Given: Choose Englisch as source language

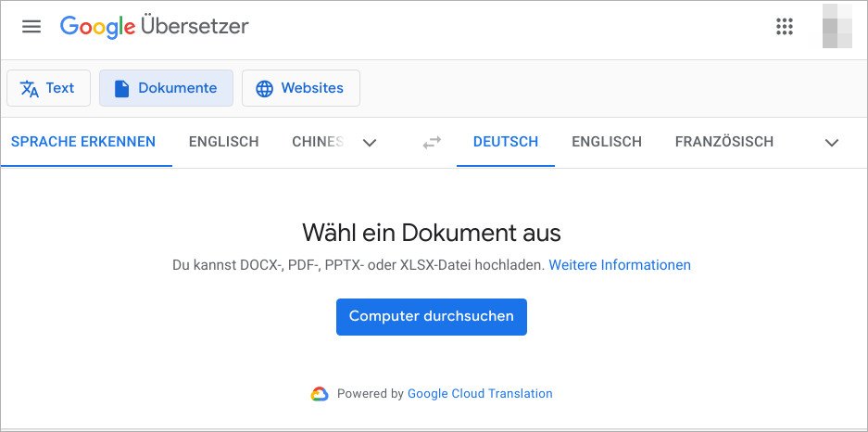Looking at the screenshot, I should (223, 142).
